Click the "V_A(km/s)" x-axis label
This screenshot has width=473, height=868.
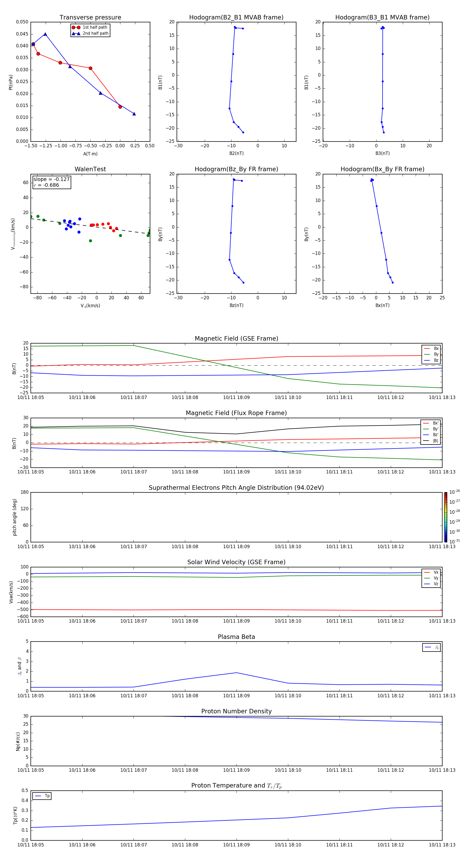[x=90, y=306]
